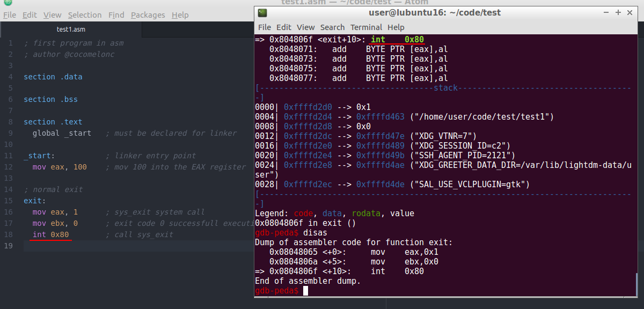Open the terminal's View menu
Image resolution: width=644 pixels, height=309 pixels.
(306, 27)
